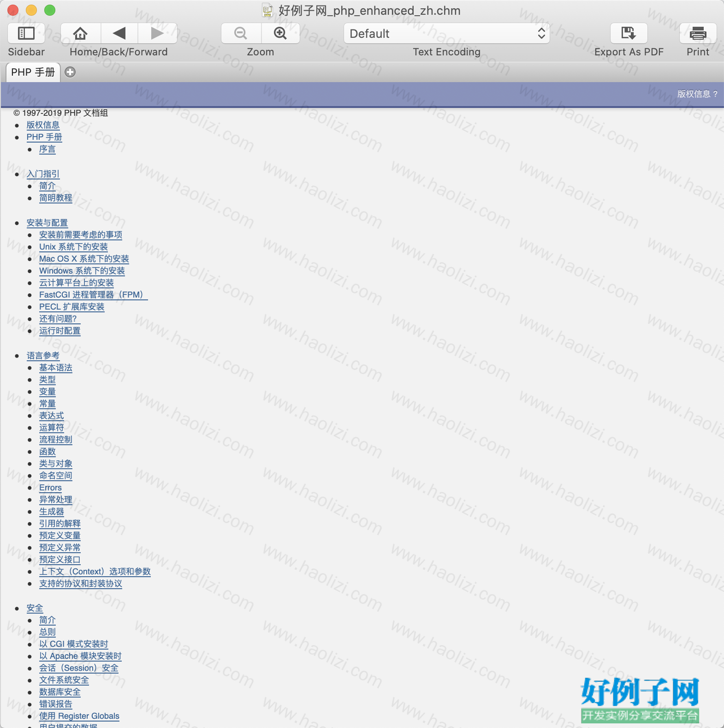Open 使用 Register Globals link

tap(79, 716)
